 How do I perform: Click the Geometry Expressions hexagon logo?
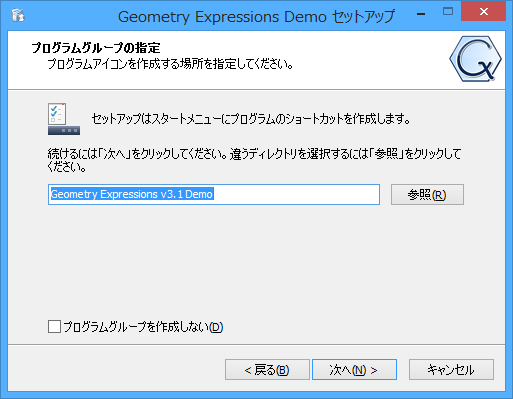[475, 59]
